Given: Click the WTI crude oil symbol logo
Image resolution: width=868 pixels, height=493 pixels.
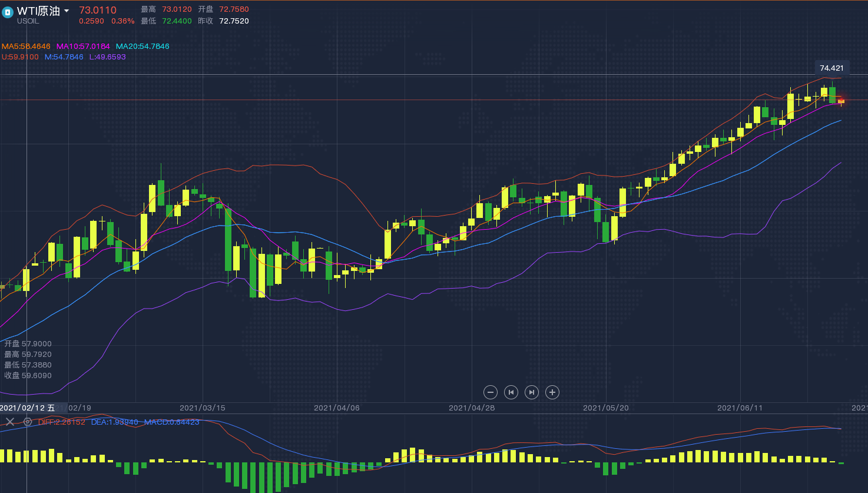Looking at the screenshot, I should (8, 12).
